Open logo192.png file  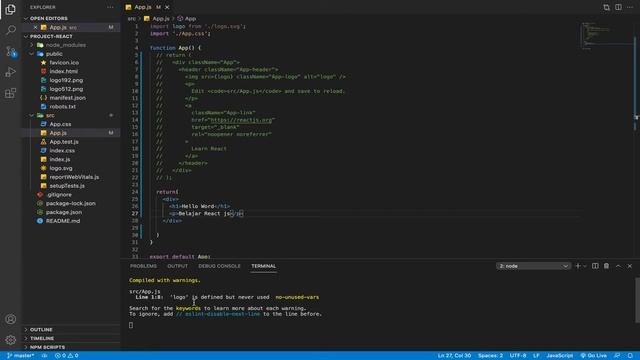66,80
